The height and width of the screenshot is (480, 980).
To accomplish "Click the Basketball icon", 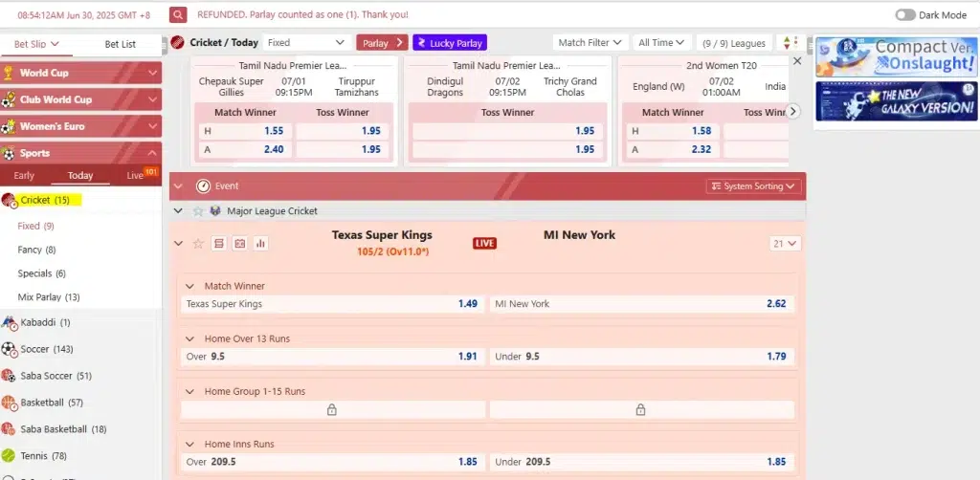I will (x=8, y=403).
